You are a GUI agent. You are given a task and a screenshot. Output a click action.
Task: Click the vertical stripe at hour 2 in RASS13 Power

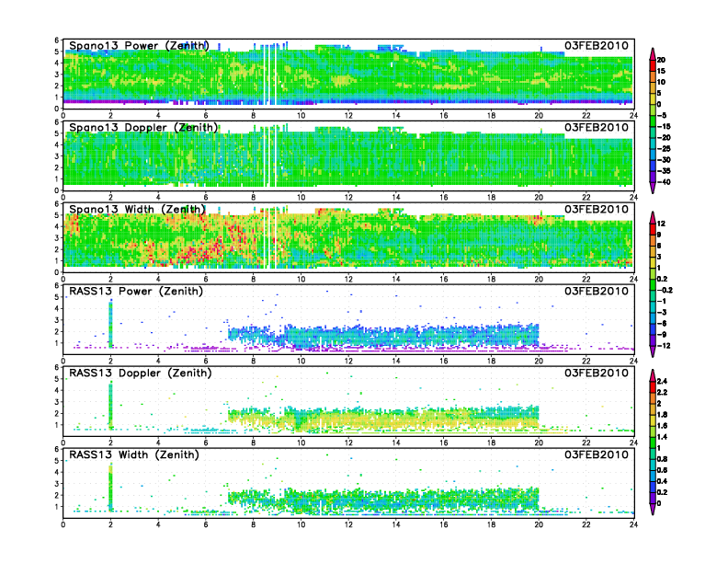point(110,325)
